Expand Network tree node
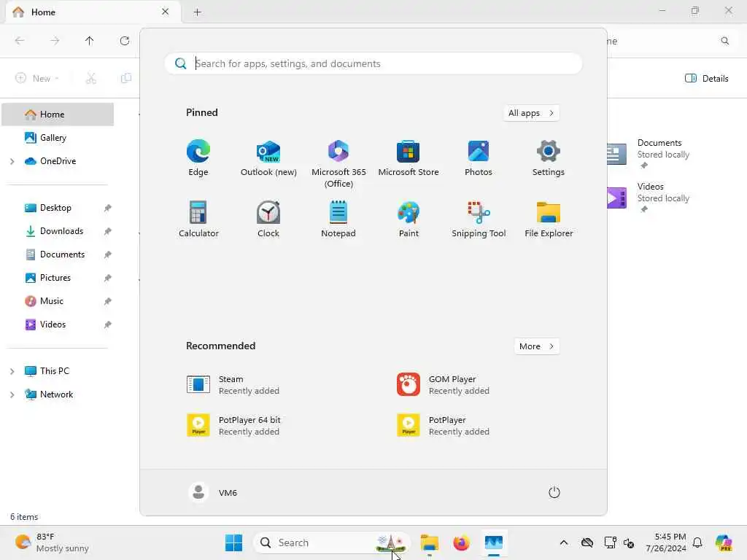 pyautogui.click(x=12, y=394)
